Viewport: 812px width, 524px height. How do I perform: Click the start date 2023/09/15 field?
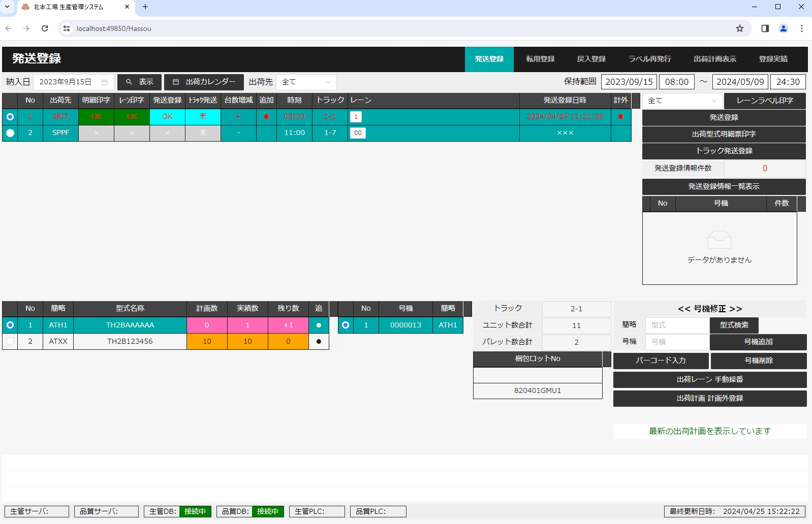(629, 82)
